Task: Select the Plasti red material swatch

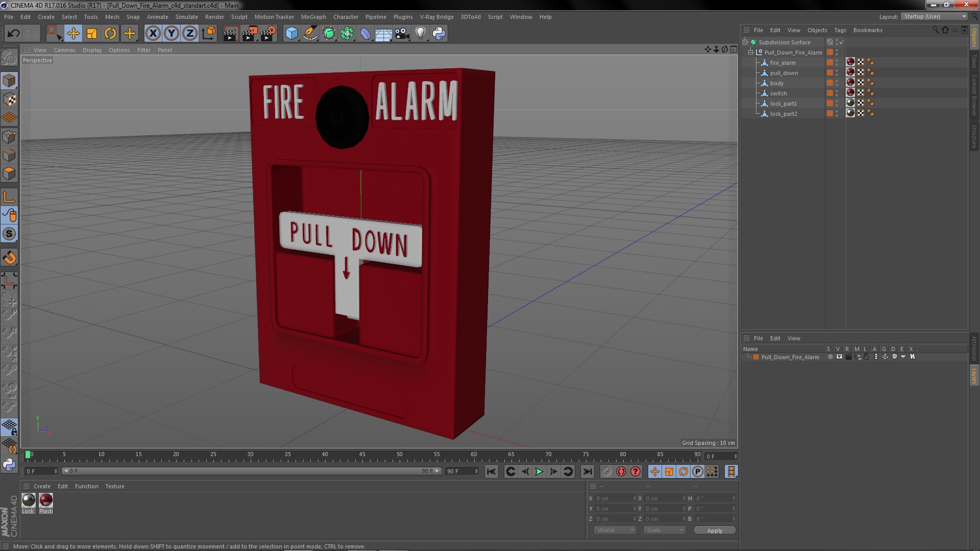Action: click(x=46, y=500)
